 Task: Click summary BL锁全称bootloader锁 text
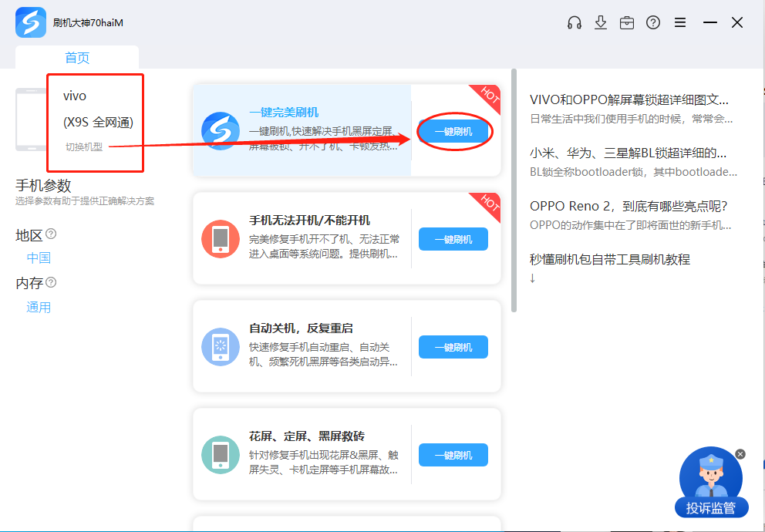coord(633,172)
